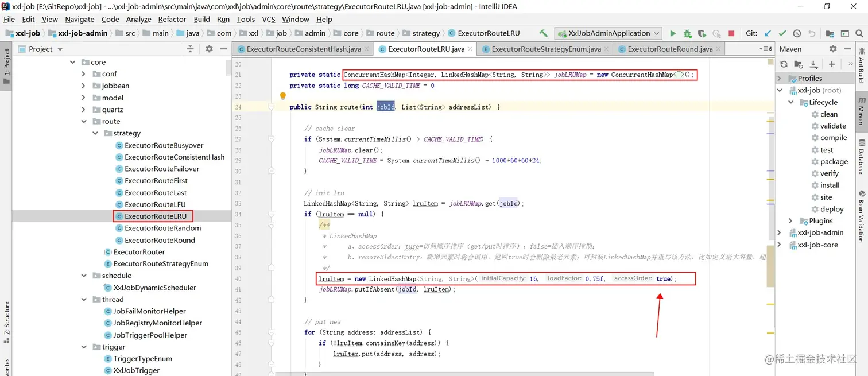The image size is (868, 376).
Task: Collapse the schedule folder
Action: pos(84,276)
